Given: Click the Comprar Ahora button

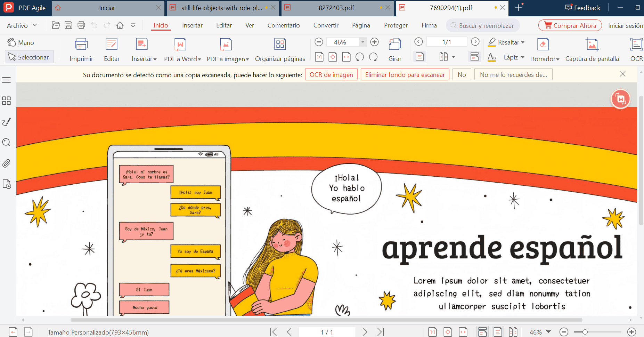Looking at the screenshot, I should click(570, 25).
